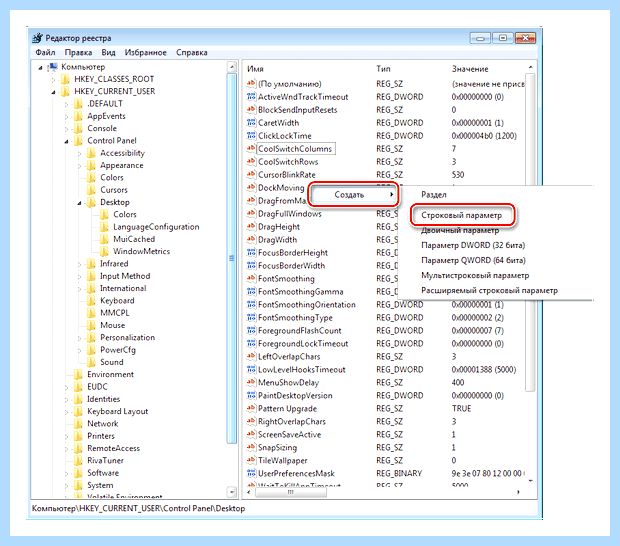Click the Mouse folder icon

[91, 325]
